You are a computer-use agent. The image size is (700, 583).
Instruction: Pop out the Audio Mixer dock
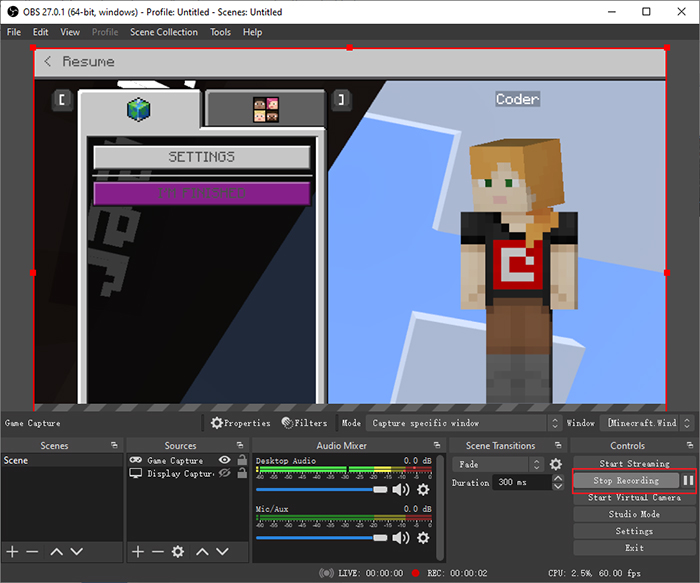click(437, 445)
